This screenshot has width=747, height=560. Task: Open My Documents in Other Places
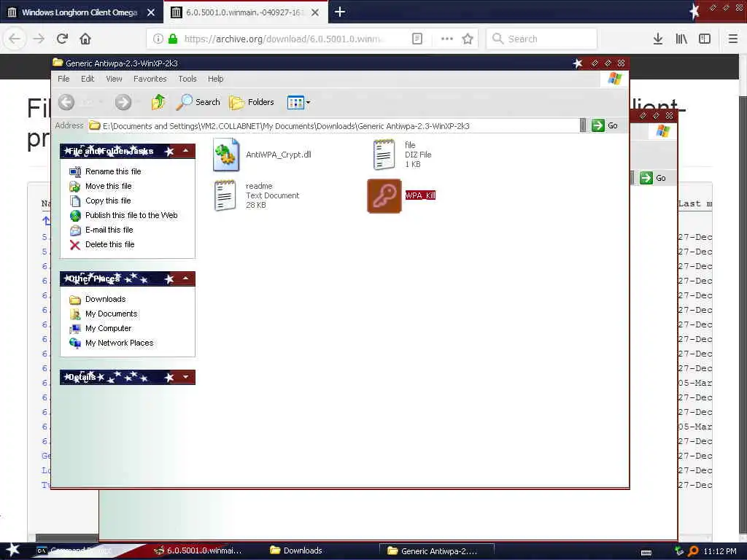[x=111, y=314]
